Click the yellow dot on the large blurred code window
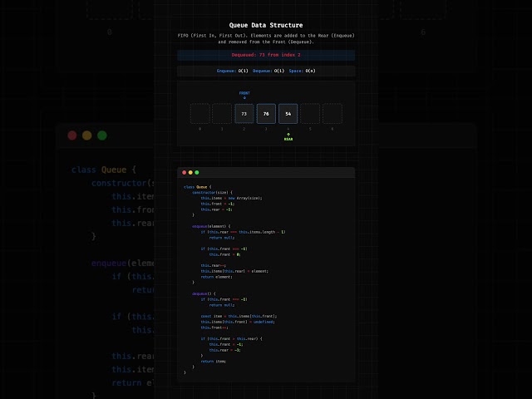Screen dimensions: 532x399 coord(86,135)
